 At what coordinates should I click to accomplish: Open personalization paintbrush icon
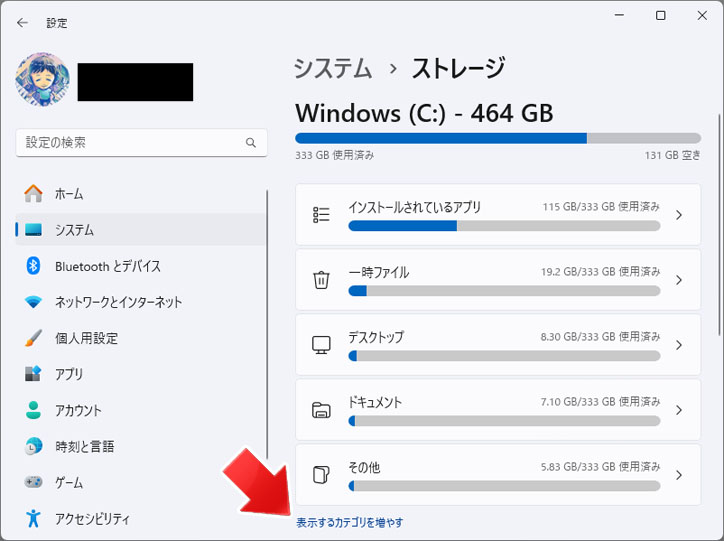[33, 338]
